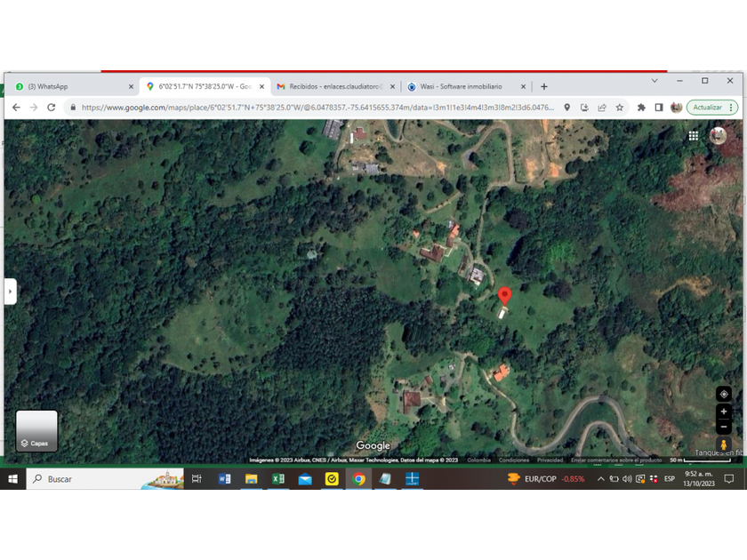Screen dimensions: 747x560
Task: Open Excel from the taskbar
Action: click(x=278, y=479)
